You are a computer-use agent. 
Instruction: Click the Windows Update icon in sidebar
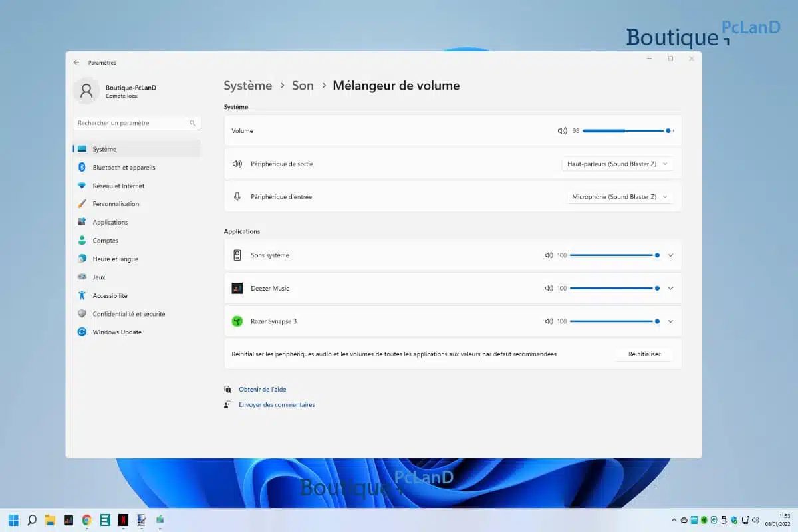[x=82, y=332]
